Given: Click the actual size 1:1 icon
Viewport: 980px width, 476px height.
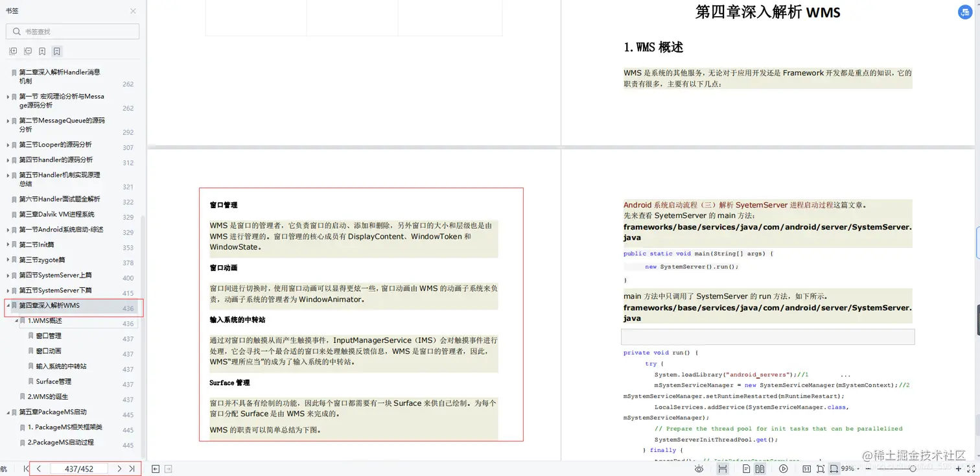Looking at the screenshot, I should coord(806,469).
